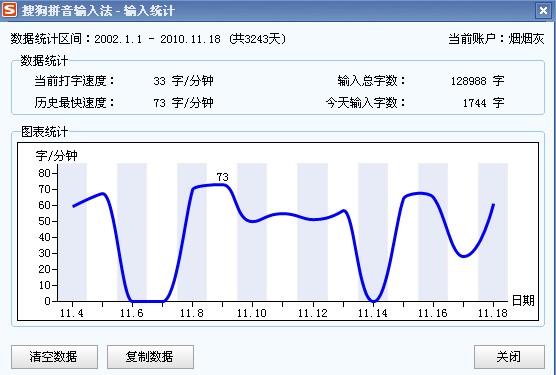Click the 日期 x-axis title
Screen dimensions: 556x375
click(x=523, y=301)
